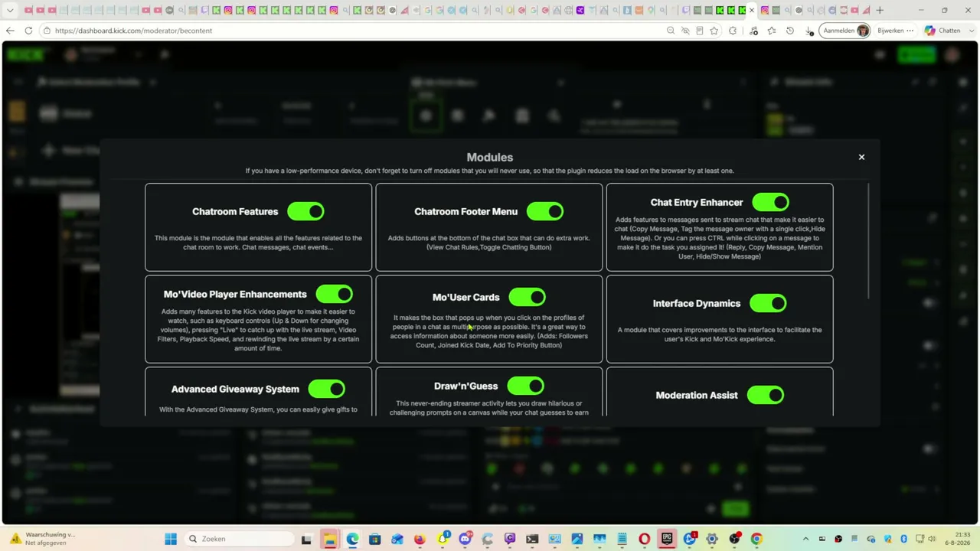The height and width of the screenshot is (551, 980).
Task: Open Opera browser from taskbar
Action: pyautogui.click(x=644, y=539)
